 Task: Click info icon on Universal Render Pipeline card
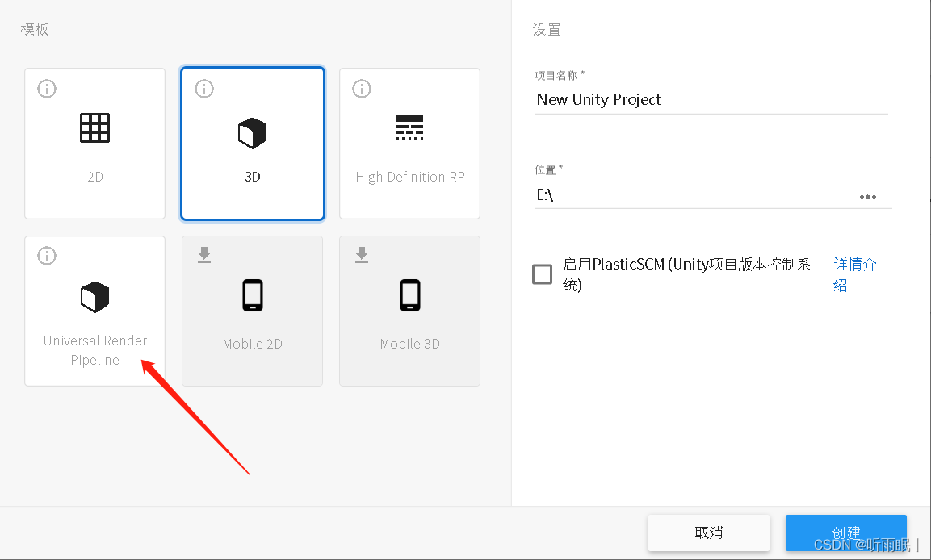click(x=47, y=256)
